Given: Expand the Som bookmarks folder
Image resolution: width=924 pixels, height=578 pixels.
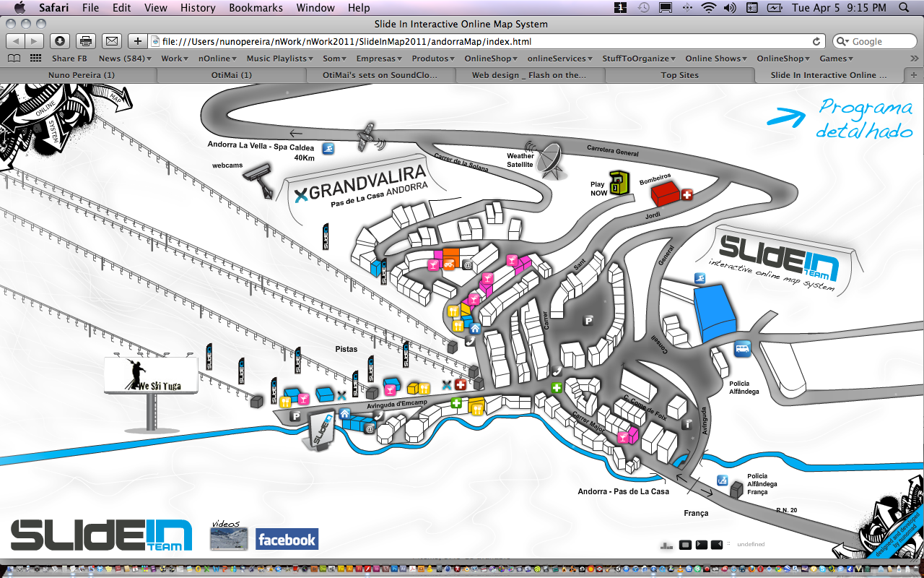Looking at the screenshot, I should [x=334, y=59].
